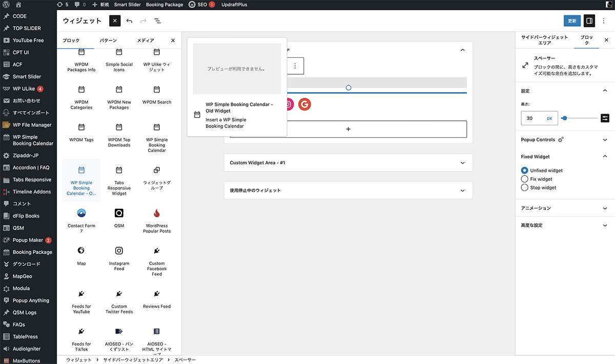Choose the Stop widget radio option
Viewport: 615px width, 364px height.
(524, 188)
